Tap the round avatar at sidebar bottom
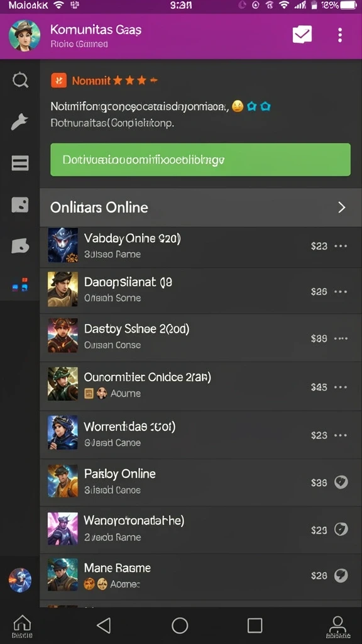 [x=19, y=580]
